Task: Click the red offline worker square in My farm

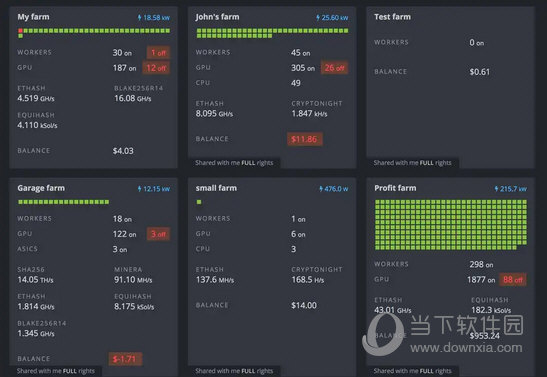Action: (x=20, y=31)
